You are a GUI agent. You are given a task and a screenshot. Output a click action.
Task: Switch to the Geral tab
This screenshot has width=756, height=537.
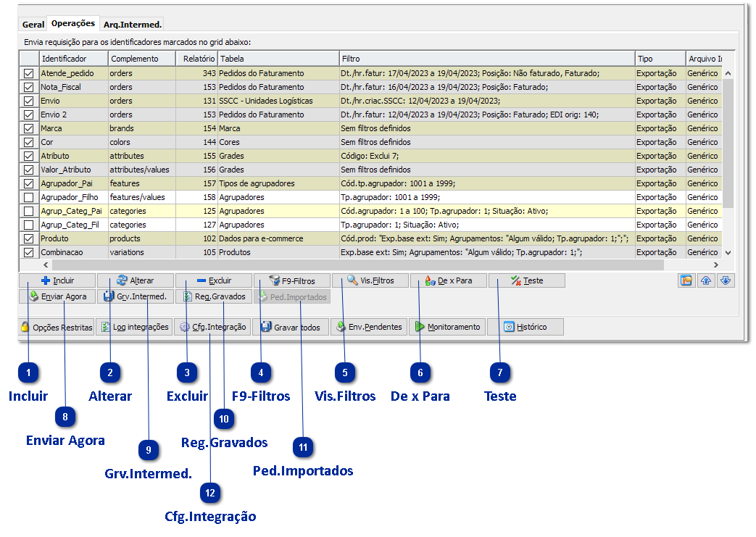click(33, 24)
